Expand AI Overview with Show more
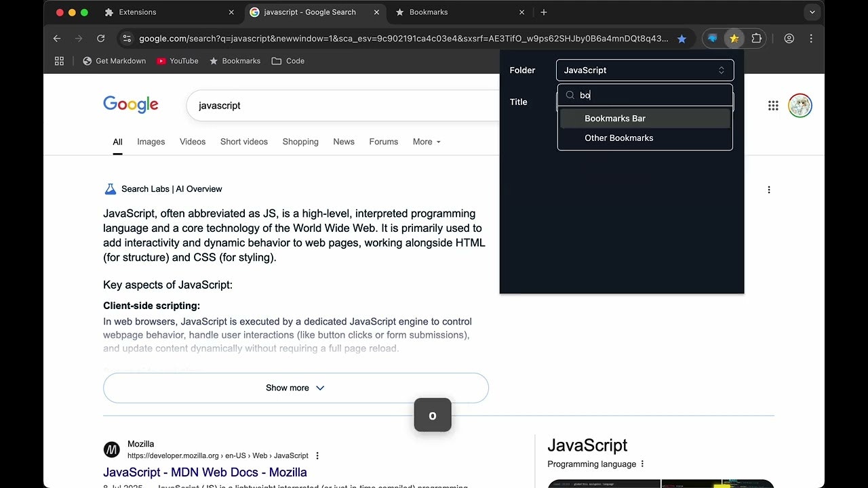Viewport: 868px width, 488px height. (296, 388)
